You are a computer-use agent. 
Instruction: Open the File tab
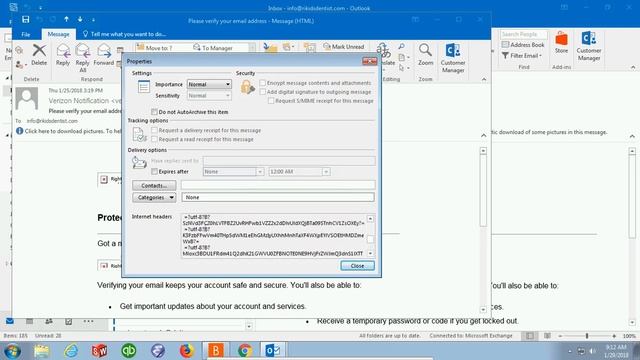point(26,34)
